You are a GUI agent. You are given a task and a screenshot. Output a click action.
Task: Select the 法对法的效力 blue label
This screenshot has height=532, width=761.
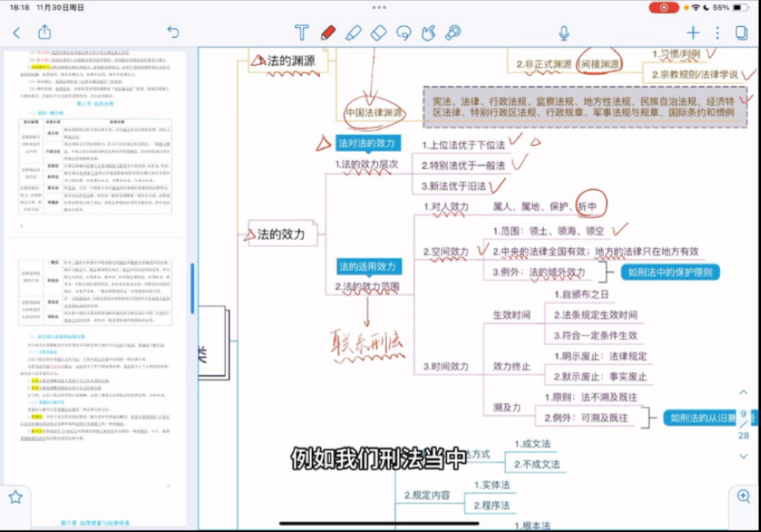368,143
